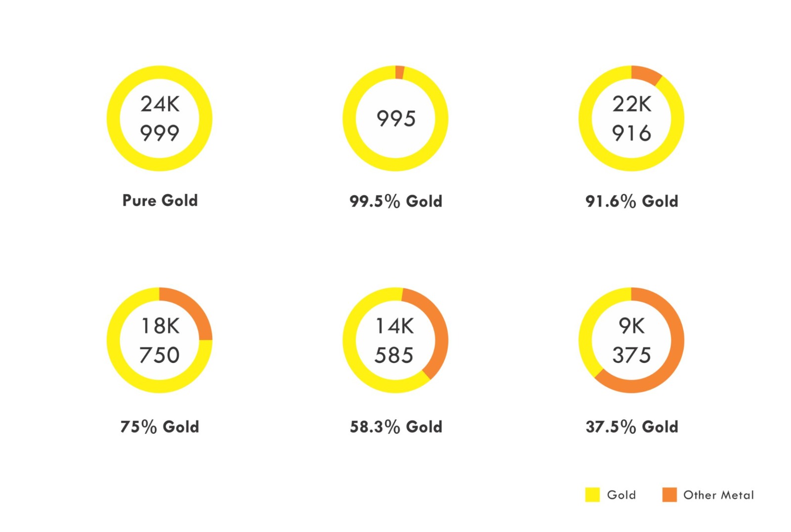This screenshot has height=532, width=791.
Task: Click the 995 donut chart center
Action: (395, 119)
